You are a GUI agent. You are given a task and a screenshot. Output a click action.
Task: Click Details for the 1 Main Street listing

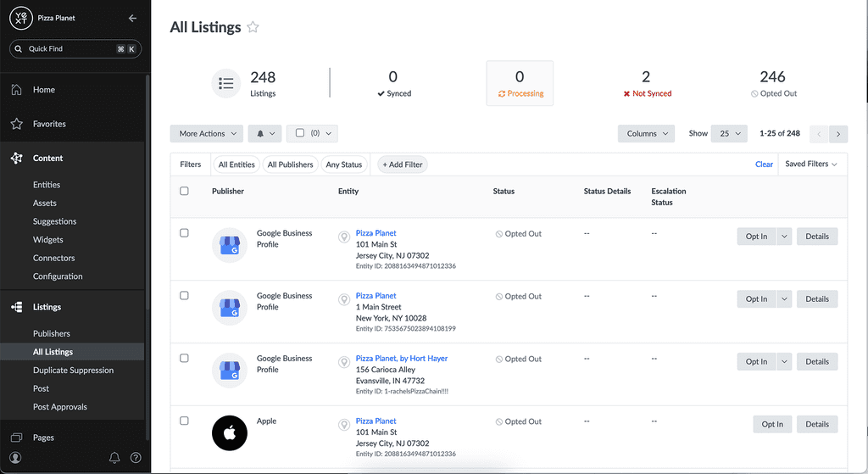click(x=817, y=299)
